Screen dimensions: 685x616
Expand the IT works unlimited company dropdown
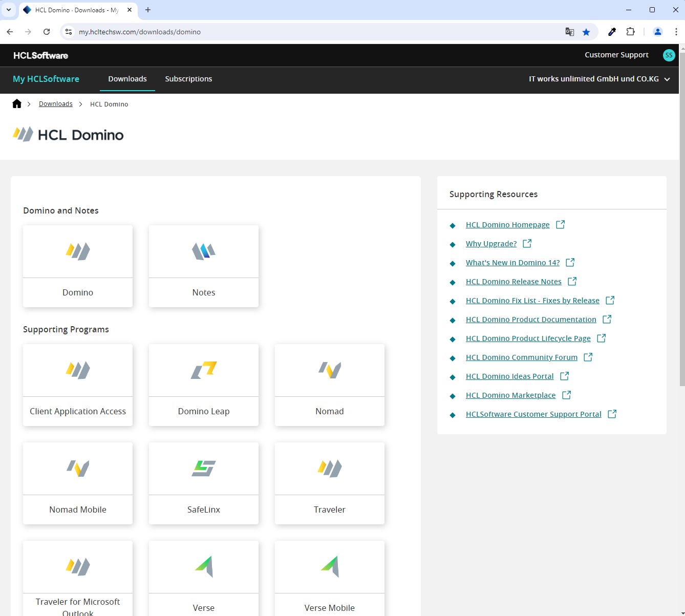tap(600, 79)
